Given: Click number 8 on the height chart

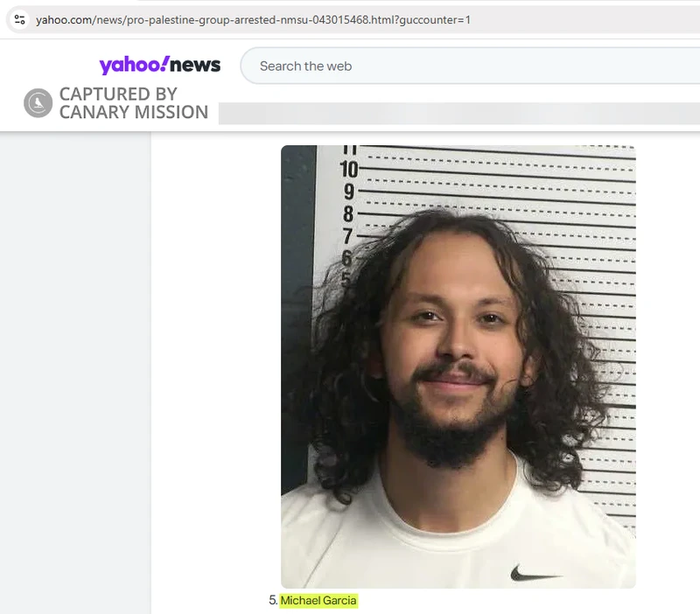Looking at the screenshot, I should tap(348, 214).
